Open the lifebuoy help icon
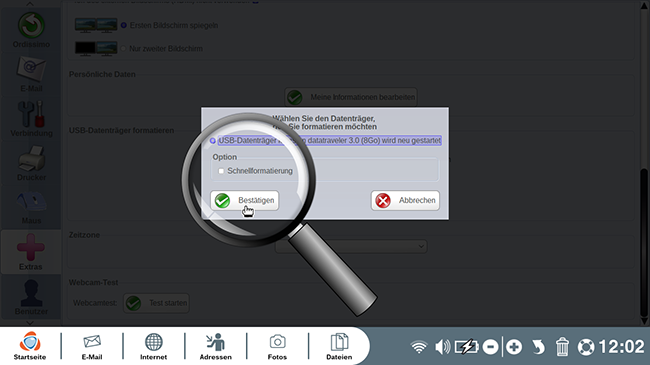Viewport: 650px width, 365px height. tap(586, 347)
